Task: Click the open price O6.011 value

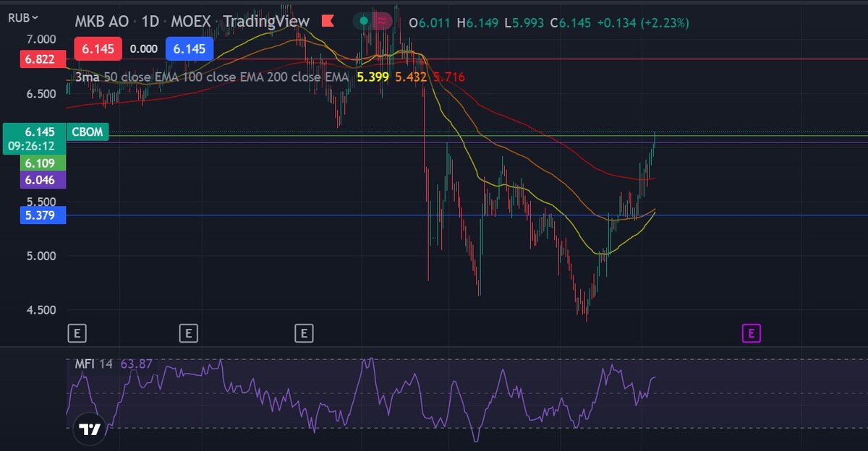Action: click(x=430, y=23)
